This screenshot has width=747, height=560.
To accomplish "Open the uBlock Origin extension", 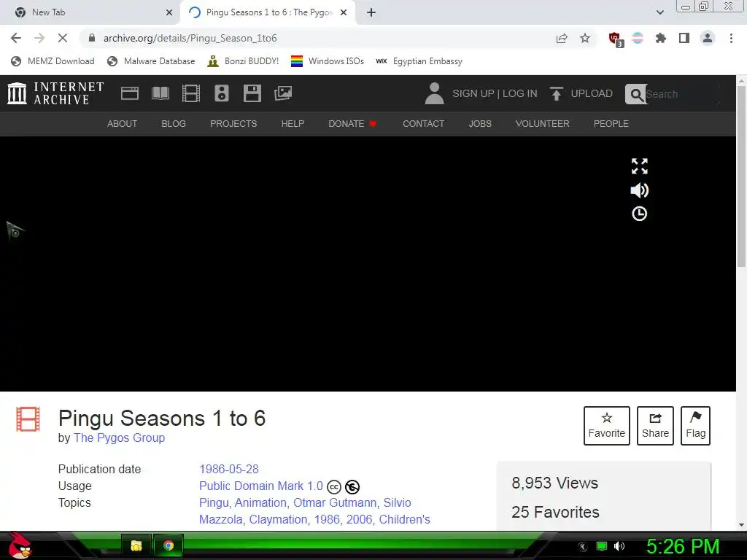I will click(615, 39).
